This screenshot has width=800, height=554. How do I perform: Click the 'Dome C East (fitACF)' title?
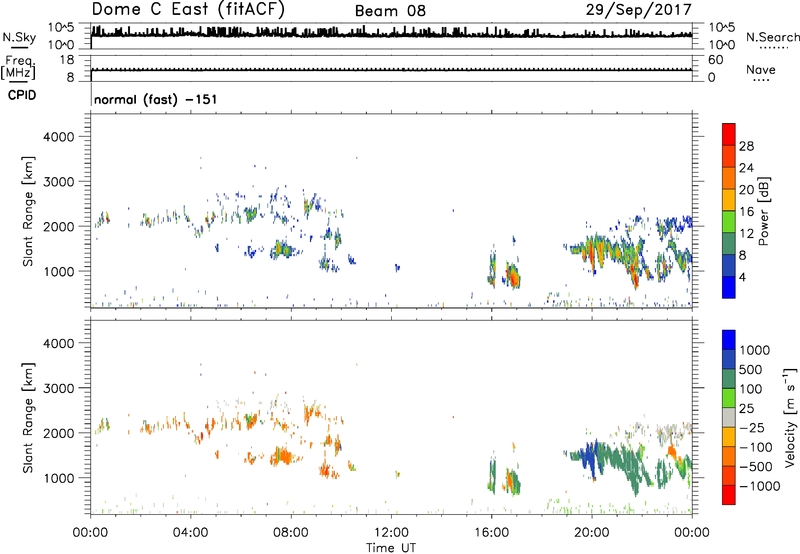point(188,9)
